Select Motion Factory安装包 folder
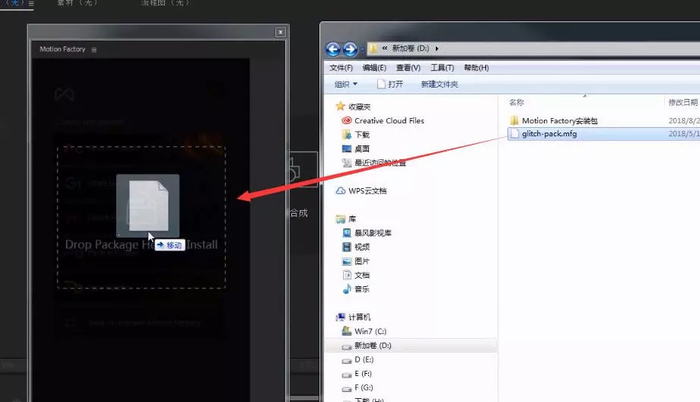 tap(554, 121)
